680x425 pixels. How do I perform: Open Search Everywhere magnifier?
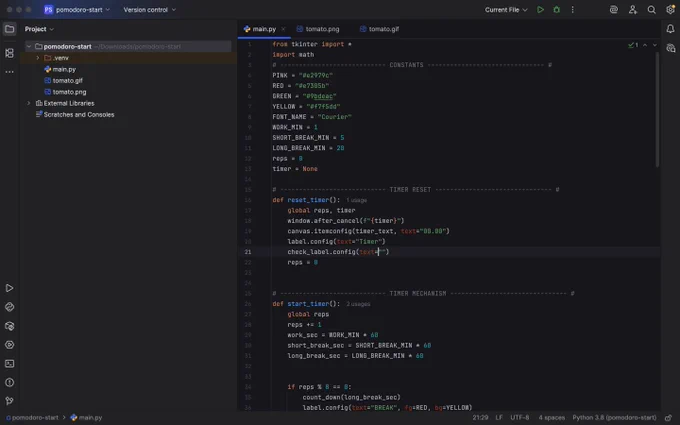(651, 10)
